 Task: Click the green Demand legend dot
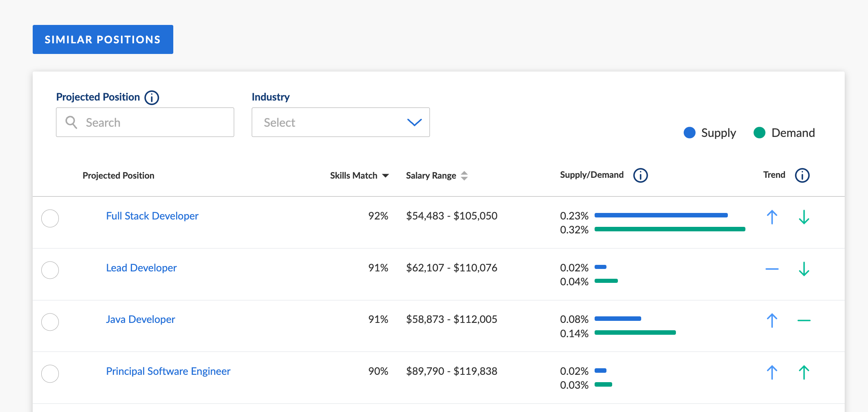coord(759,132)
